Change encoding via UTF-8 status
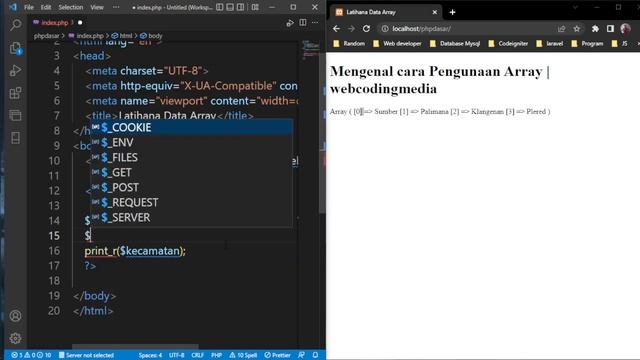Image resolution: width=640 pixels, height=360 pixels. click(x=176, y=355)
